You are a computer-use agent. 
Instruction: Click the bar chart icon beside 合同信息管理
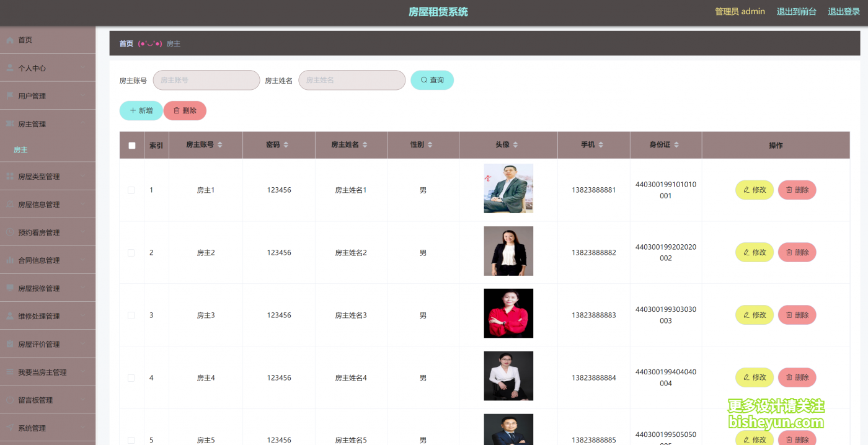(x=10, y=260)
